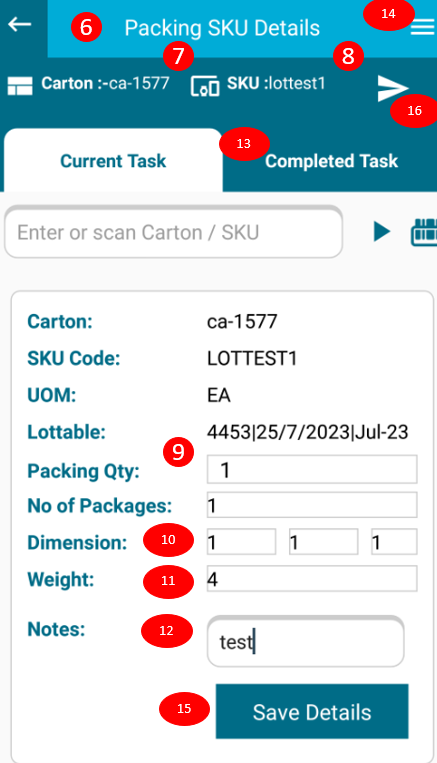Switch to the Completed Task tab
This screenshot has width=437, height=763.
coord(331,161)
